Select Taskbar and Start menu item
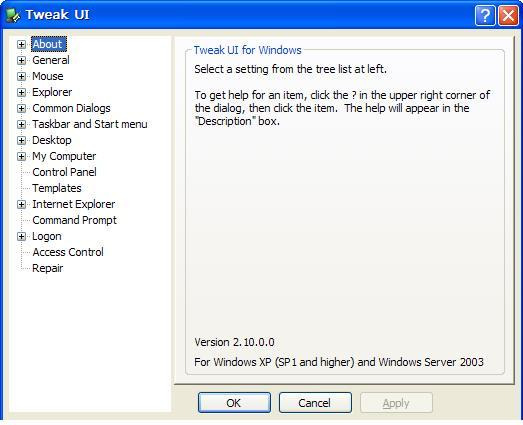 (90, 124)
